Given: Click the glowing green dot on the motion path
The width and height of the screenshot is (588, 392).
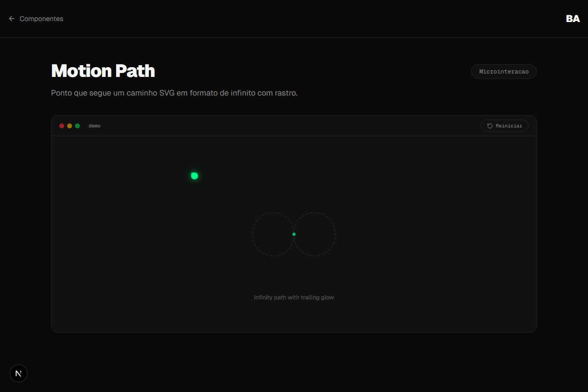Looking at the screenshot, I should (x=194, y=175).
